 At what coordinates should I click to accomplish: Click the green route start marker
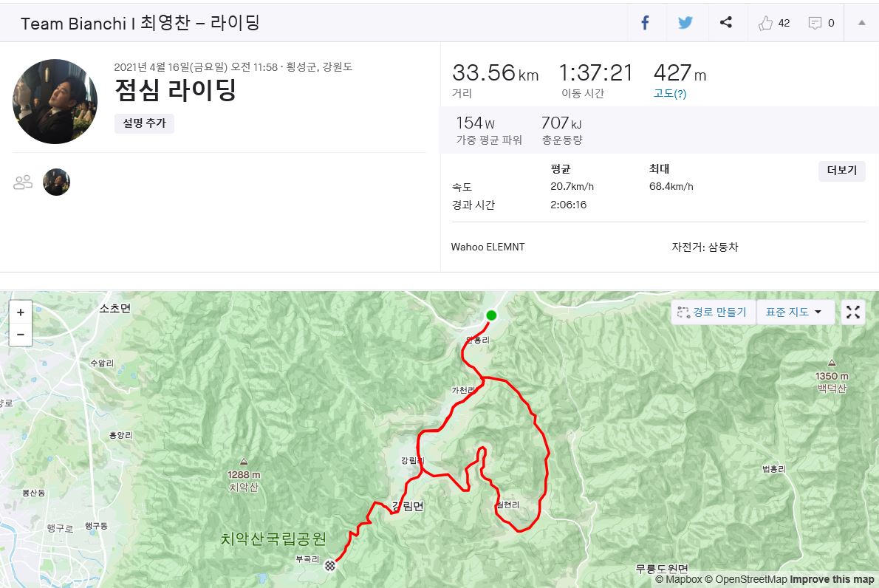tap(491, 315)
